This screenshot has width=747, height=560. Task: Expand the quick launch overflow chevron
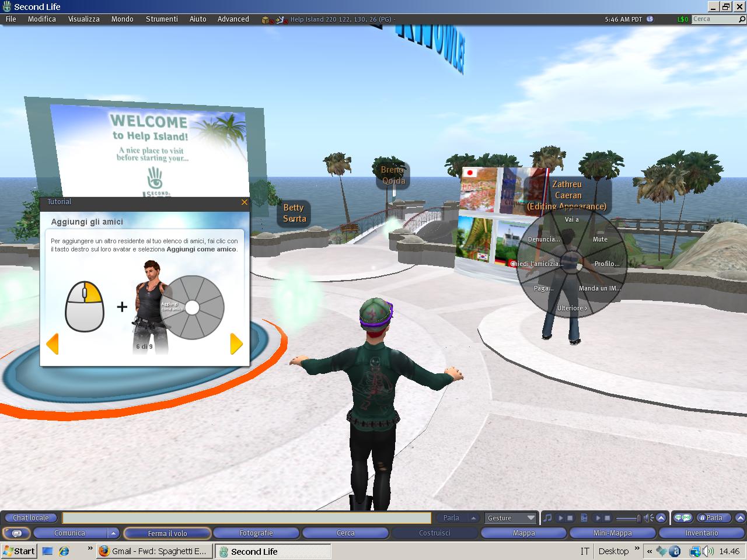point(90,548)
